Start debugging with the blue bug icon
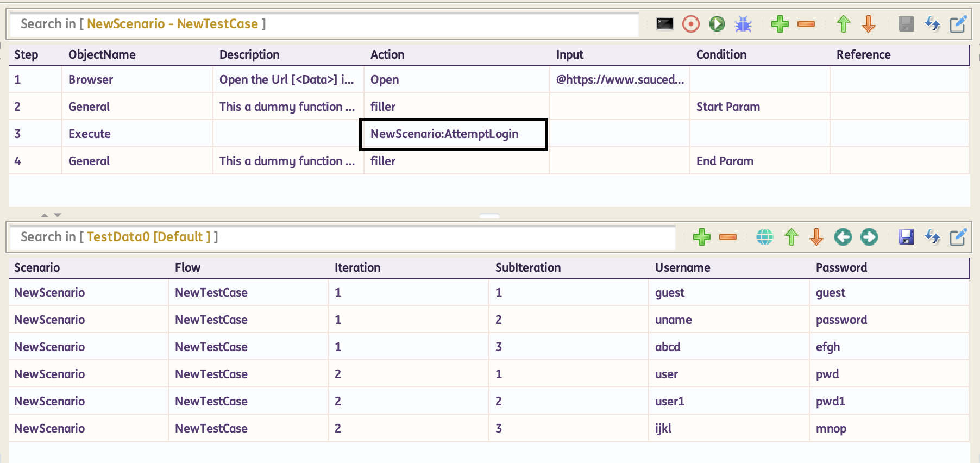Image resolution: width=980 pixels, height=463 pixels. 743,24
